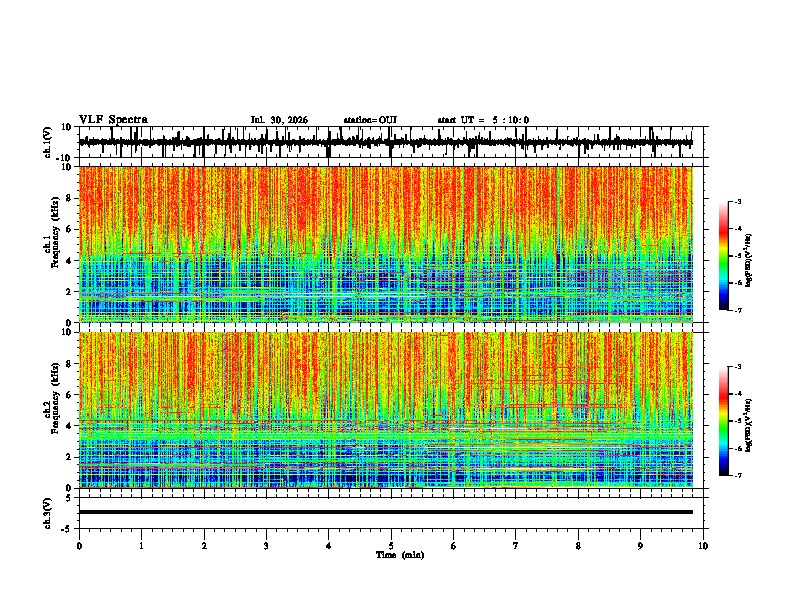Select the date text "Jul. 30, 2026"

279,120
